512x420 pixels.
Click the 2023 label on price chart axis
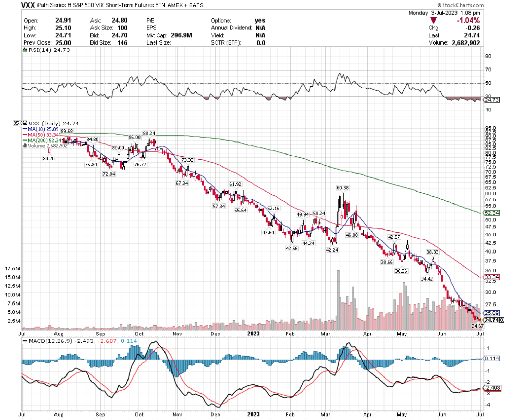coord(253,333)
